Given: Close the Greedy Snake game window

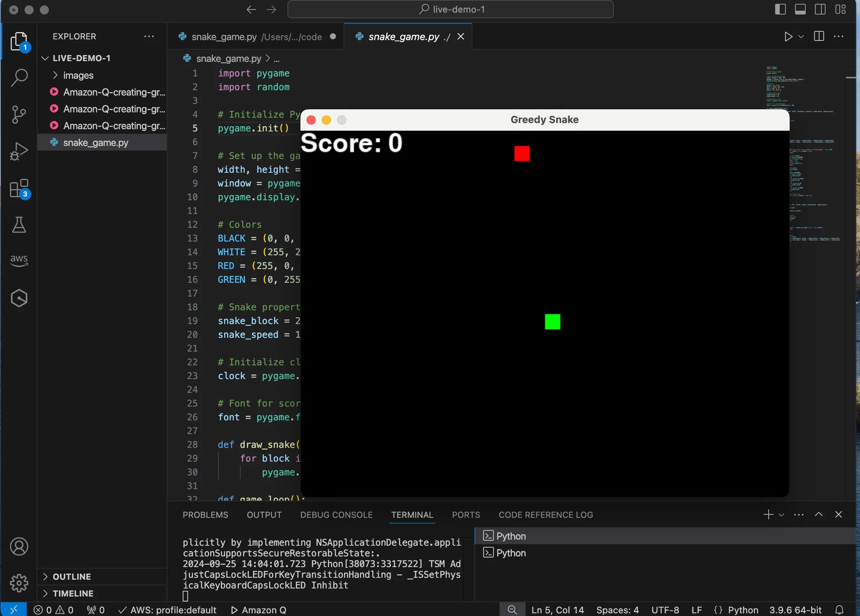Looking at the screenshot, I should click(311, 120).
